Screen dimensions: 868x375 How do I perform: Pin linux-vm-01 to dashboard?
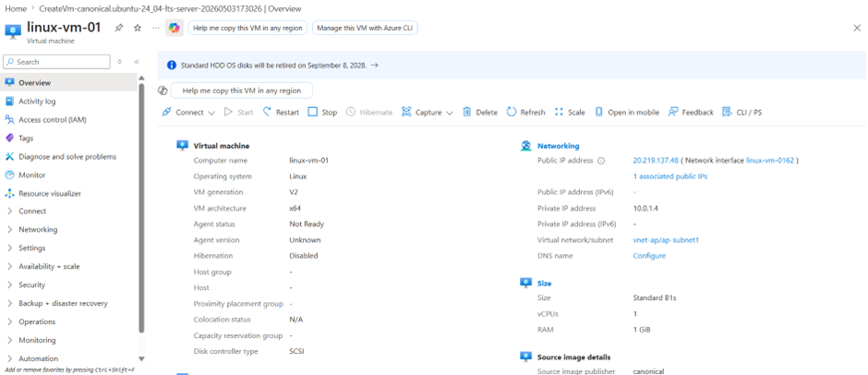pos(118,28)
